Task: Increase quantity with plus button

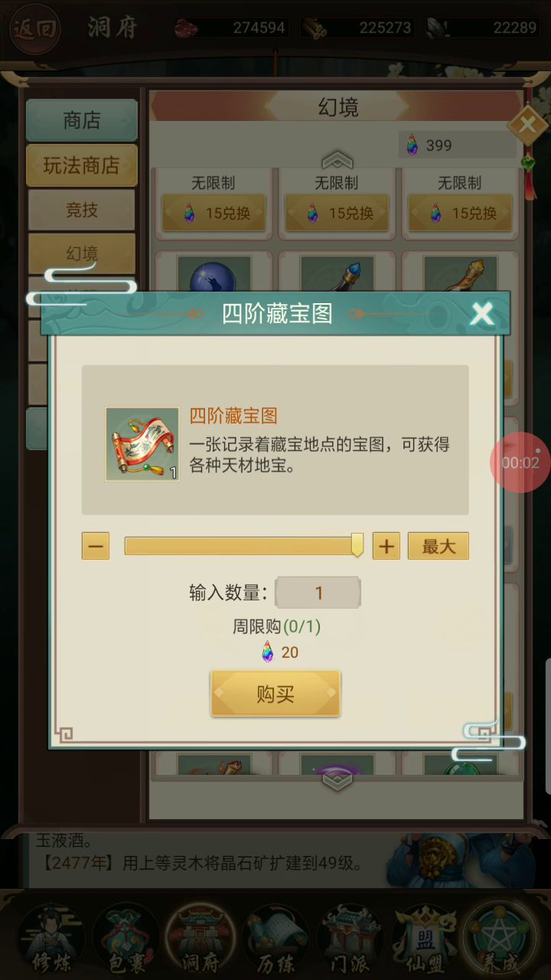Action: pyautogui.click(x=386, y=546)
